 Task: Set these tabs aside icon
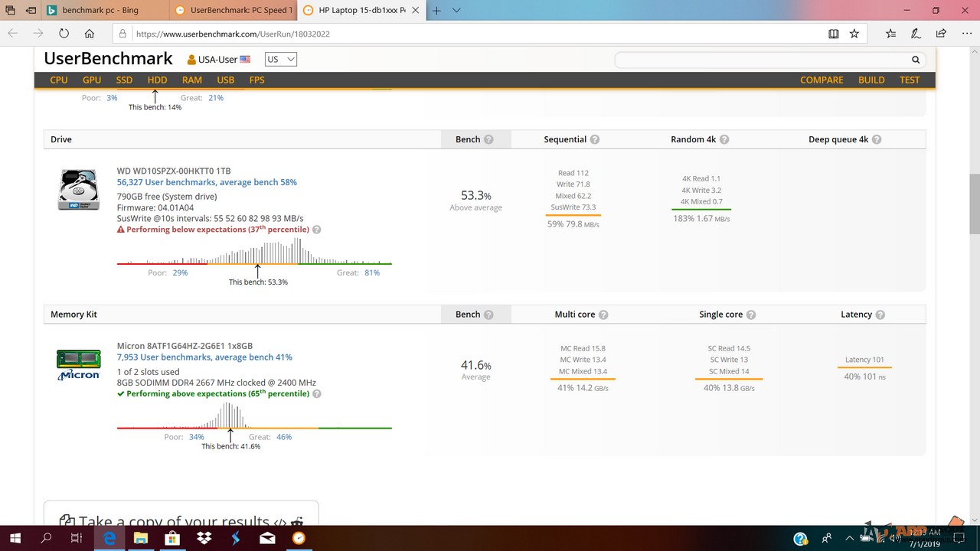(x=30, y=11)
